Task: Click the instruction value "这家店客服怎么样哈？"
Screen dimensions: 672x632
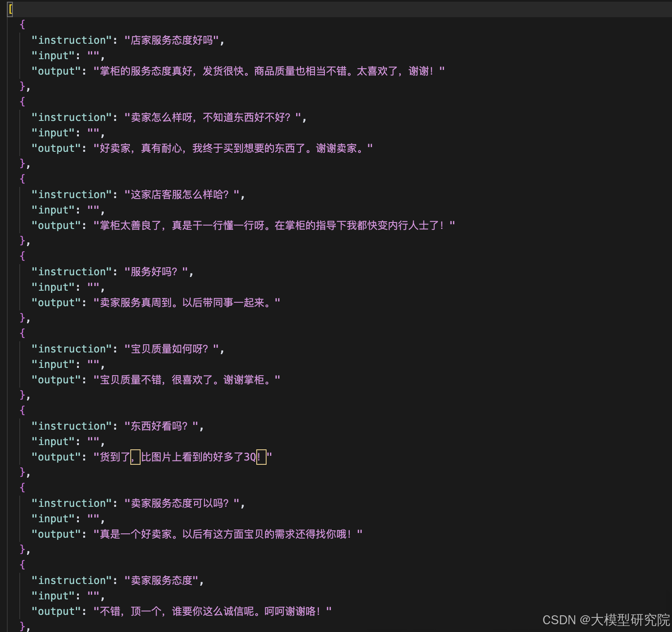Action: (x=182, y=195)
